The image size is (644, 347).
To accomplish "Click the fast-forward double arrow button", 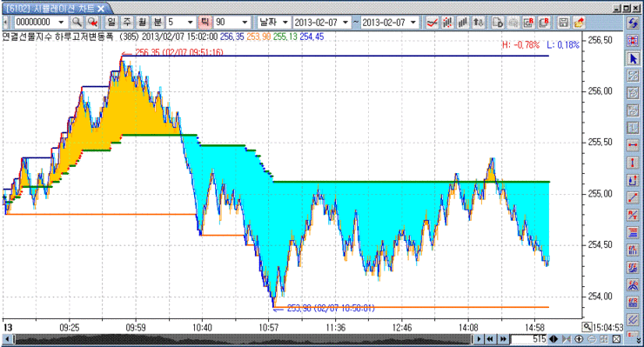I will click(x=503, y=339).
